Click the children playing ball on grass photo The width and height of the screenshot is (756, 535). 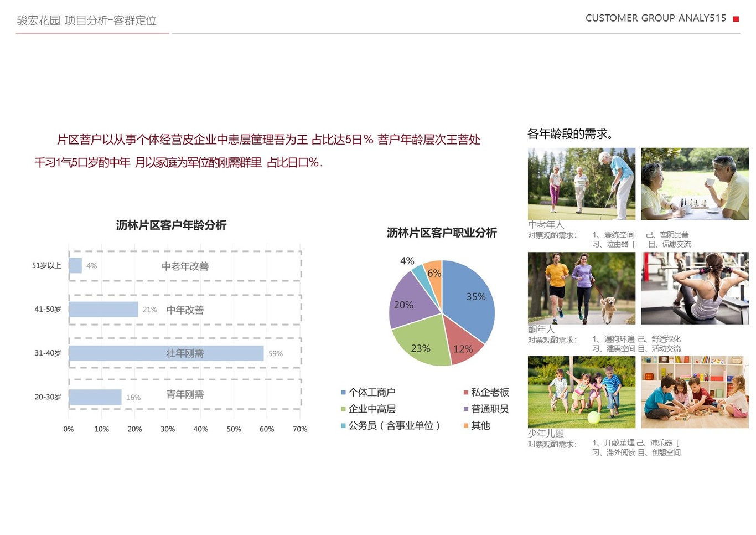(582, 392)
